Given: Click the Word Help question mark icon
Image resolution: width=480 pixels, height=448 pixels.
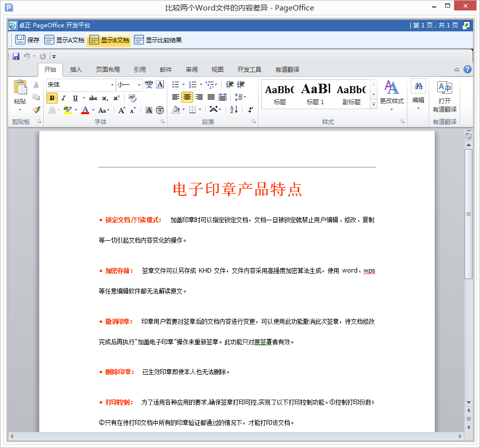Looking at the screenshot, I should [468, 70].
